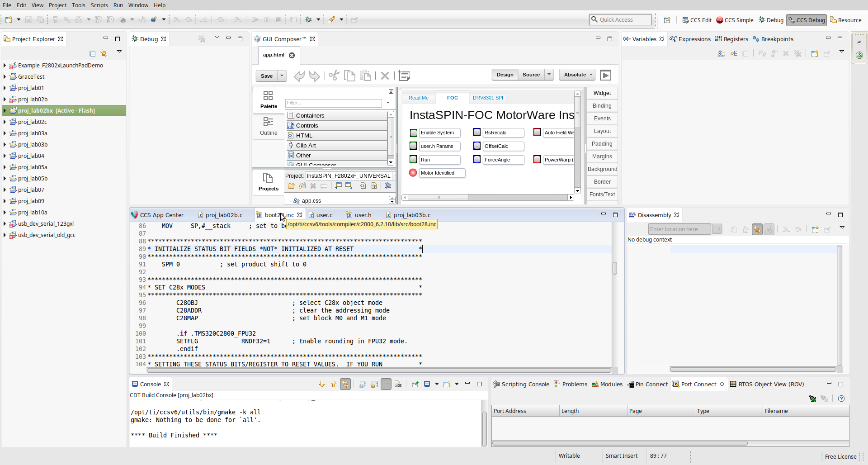Click the delete X icon in GUI Composer toolbar
This screenshot has height=465, width=868.
tap(385, 76)
